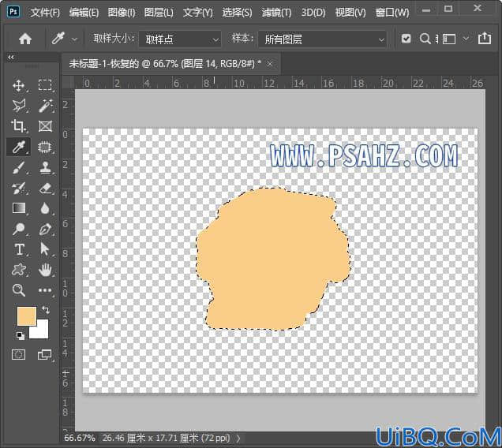Select the Path Selection arrow tool
This screenshot has width=502, height=448.
click(x=45, y=249)
